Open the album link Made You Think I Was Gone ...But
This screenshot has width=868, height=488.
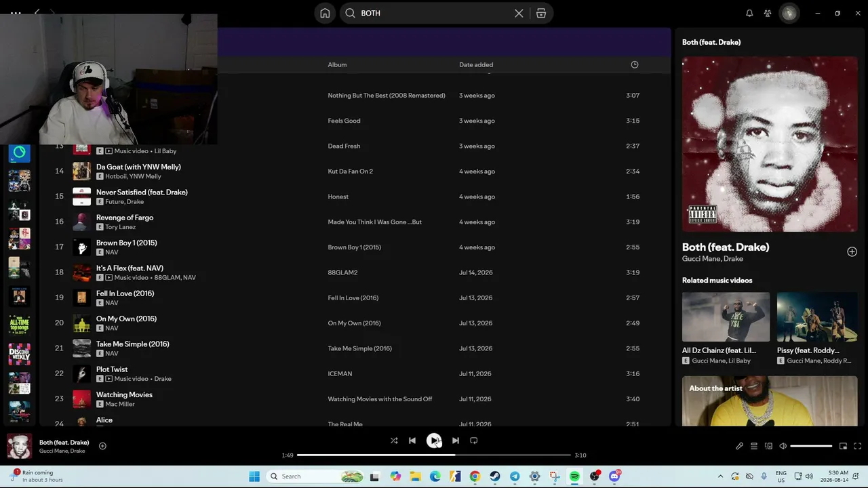[375, 222]
